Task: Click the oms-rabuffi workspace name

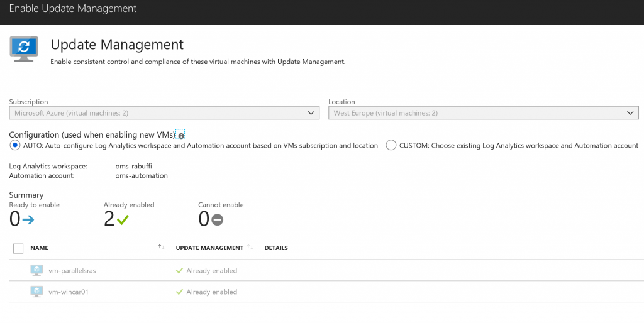Action: [x=133, y=167]
